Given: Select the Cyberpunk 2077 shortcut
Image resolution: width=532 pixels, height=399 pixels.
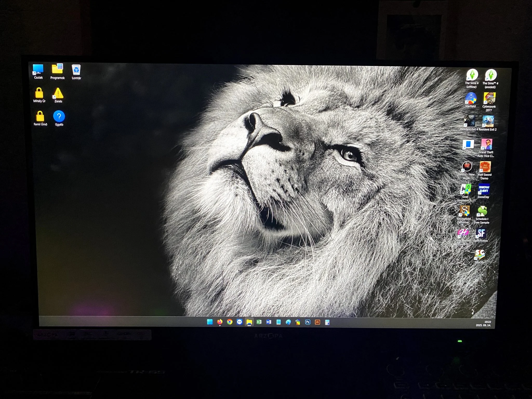Looking at the screenshot, I should tap(489, 99).
